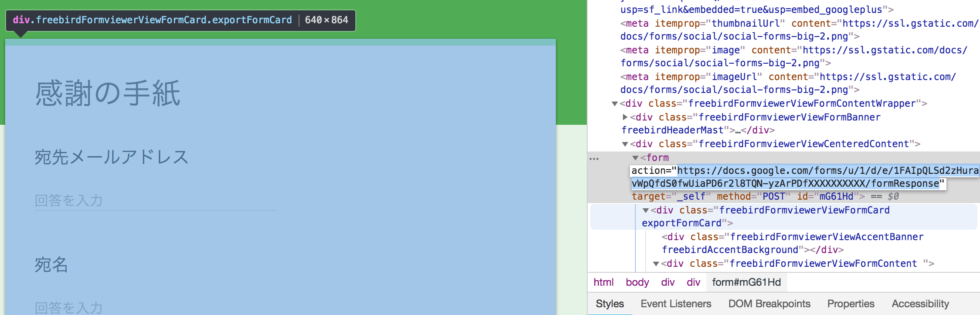Click the meta imageUrl element line

[x=788, y=83]
